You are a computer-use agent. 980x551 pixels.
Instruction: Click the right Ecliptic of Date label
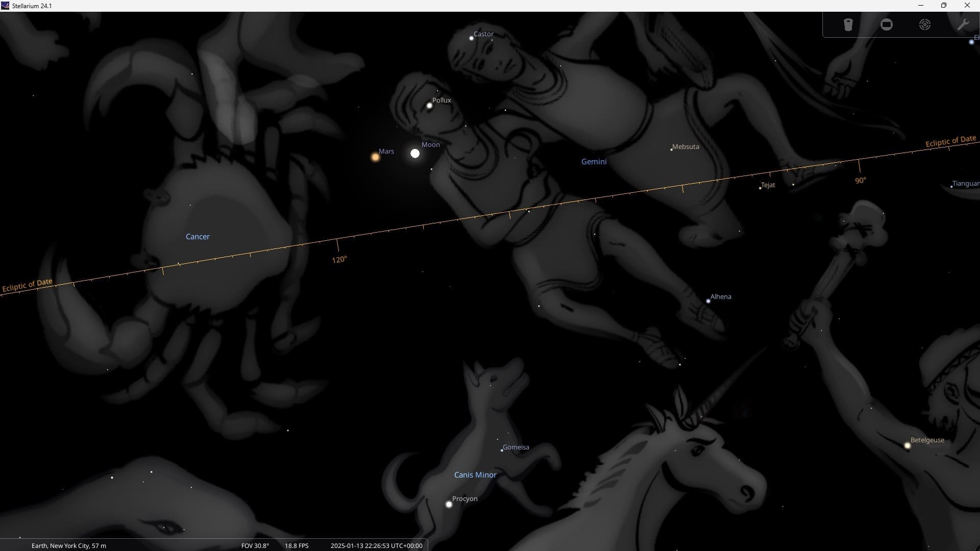tap(950, 141)
